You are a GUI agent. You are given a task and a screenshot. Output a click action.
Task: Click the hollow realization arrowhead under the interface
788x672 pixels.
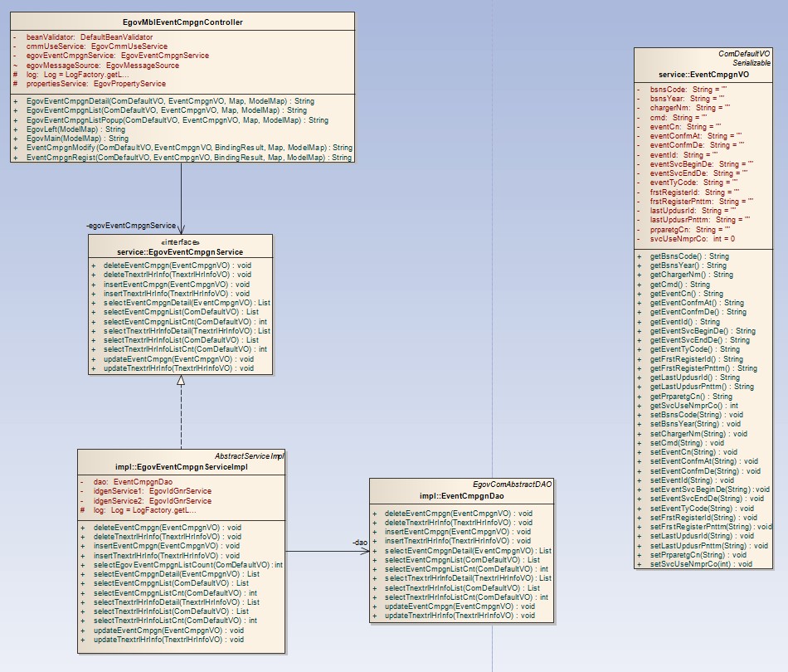(181, 381)
